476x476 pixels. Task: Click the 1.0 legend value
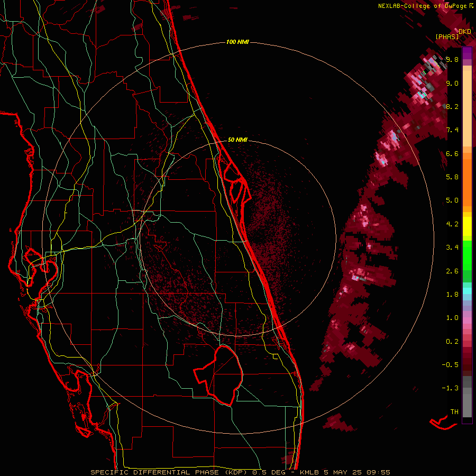tap(452, 318)
